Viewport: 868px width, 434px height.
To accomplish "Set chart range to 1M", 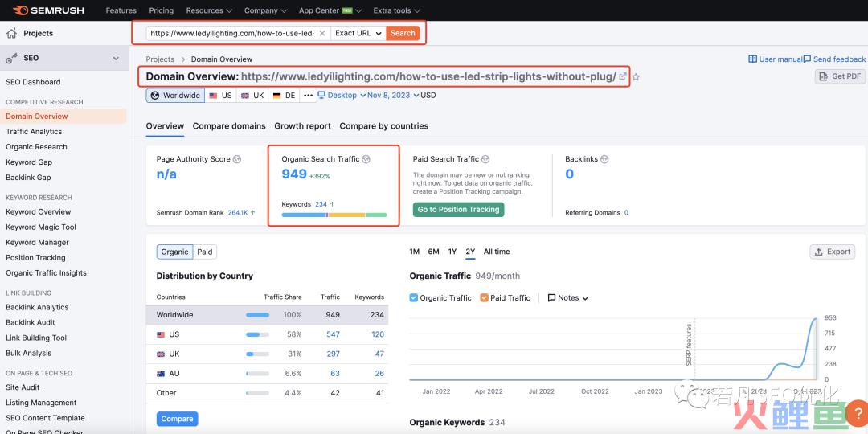I will (415, 252).
